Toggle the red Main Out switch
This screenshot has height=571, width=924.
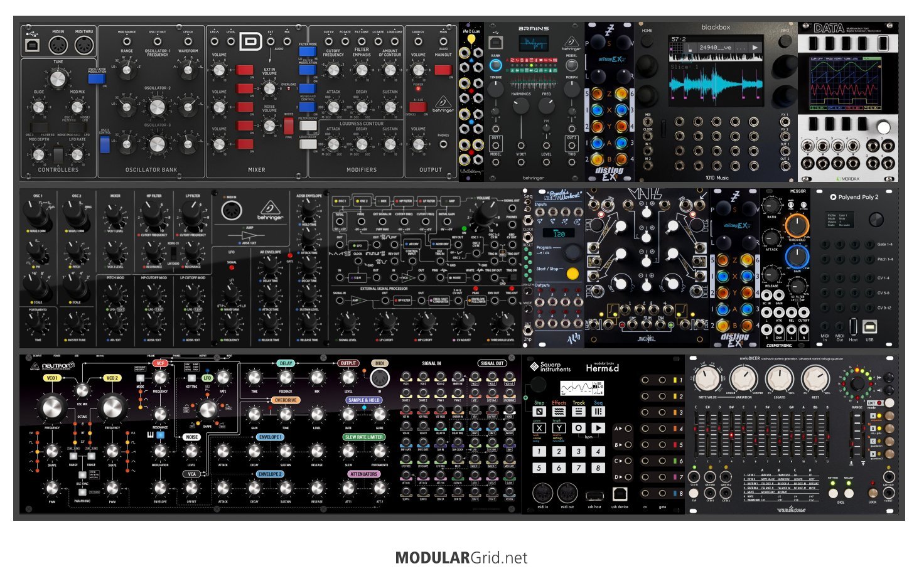click(443, 70)
